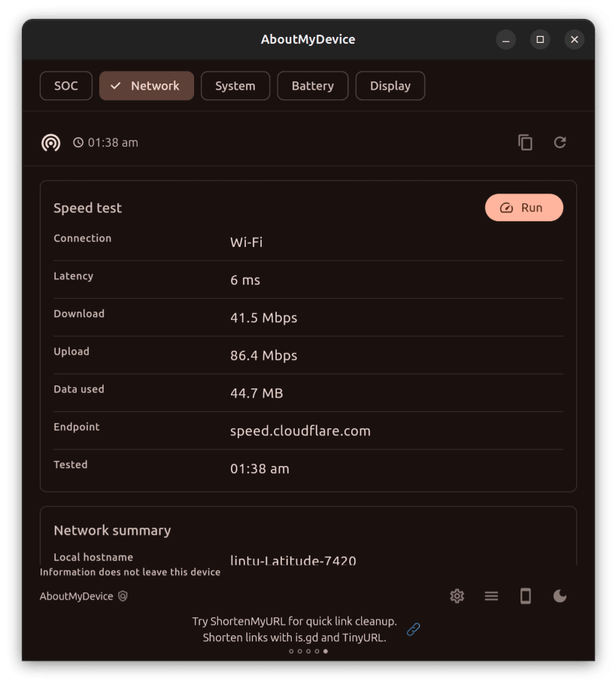
Task: Select the Network tab
Action: click(x=147, y=86)
